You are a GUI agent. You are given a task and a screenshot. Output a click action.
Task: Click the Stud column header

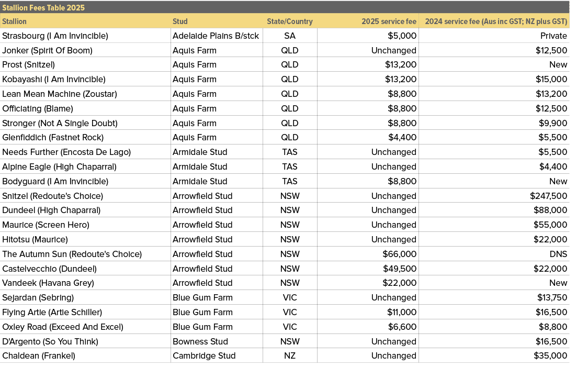(x=180, y=21)
